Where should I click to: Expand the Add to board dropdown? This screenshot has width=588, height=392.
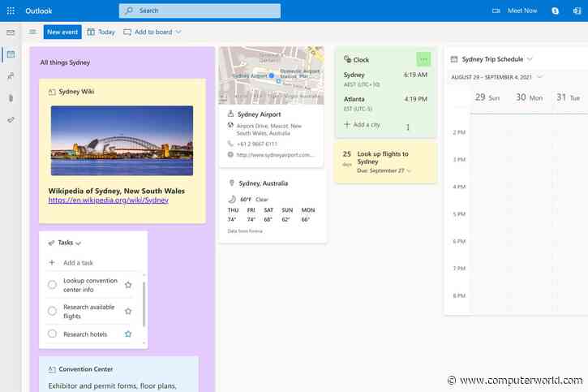click(178, 32)
